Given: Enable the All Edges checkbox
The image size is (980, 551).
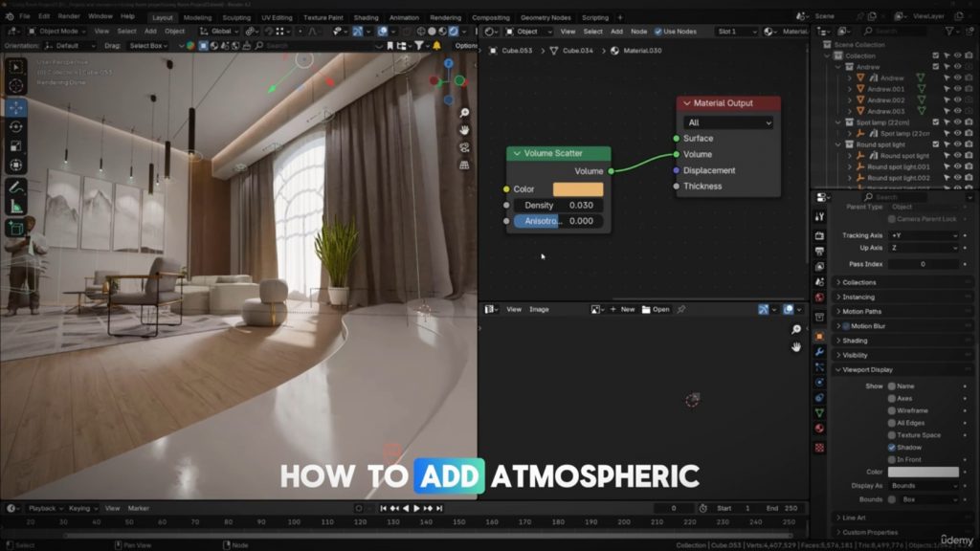Looking at the screenshot, I should coord(892,423).
